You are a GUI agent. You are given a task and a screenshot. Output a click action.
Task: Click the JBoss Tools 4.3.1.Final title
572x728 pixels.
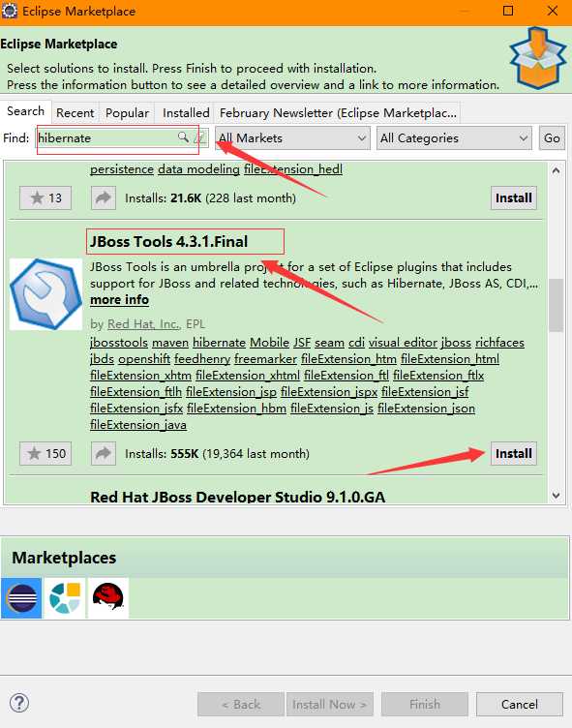tap(169, 241)
